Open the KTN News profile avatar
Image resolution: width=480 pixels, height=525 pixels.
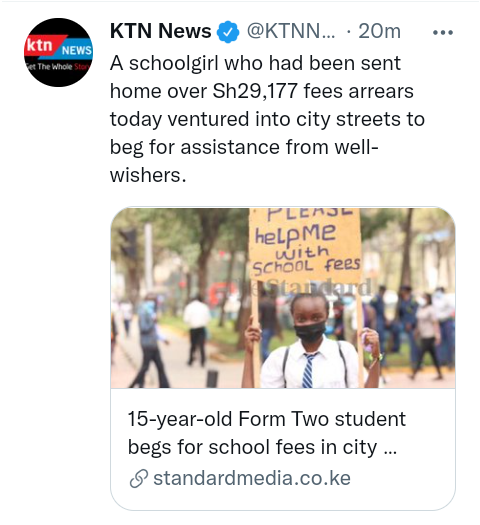(x=59, y=52)
